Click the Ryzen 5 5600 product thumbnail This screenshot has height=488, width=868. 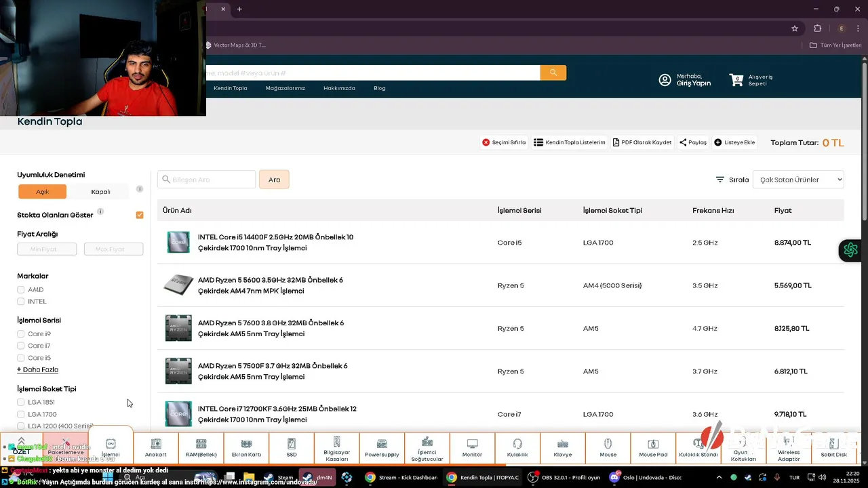(178, 285)
